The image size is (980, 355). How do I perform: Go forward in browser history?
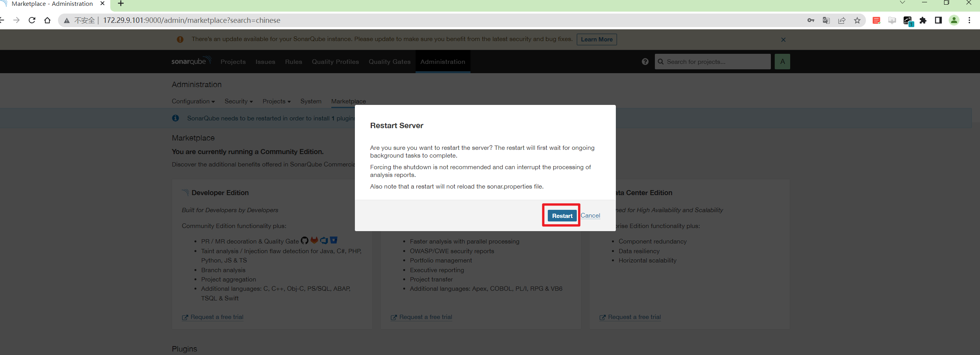[x=16, y=20]
